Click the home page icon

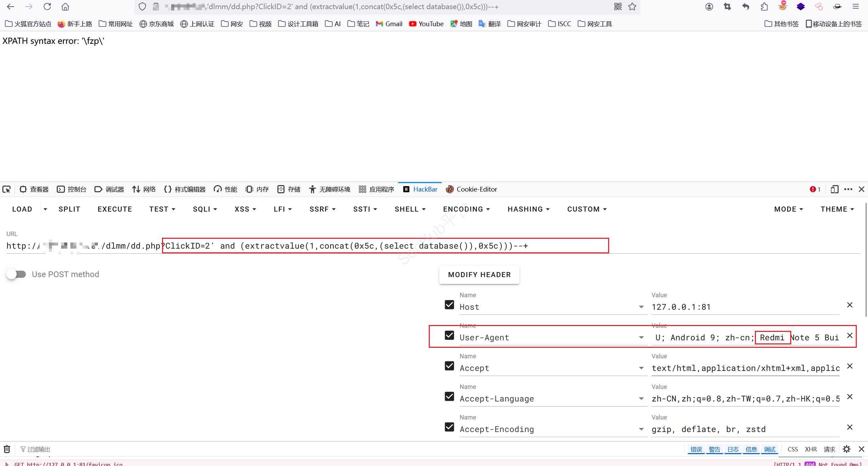65,6
